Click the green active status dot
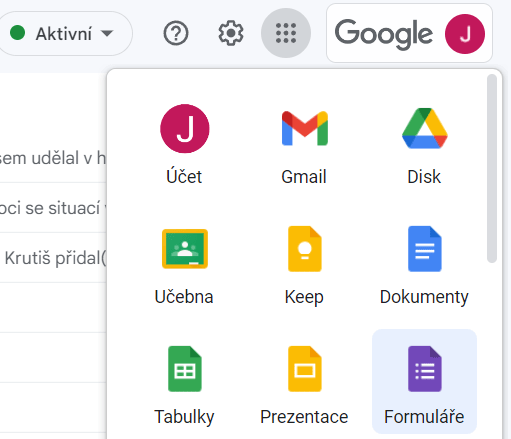 [x=17, y=33]
